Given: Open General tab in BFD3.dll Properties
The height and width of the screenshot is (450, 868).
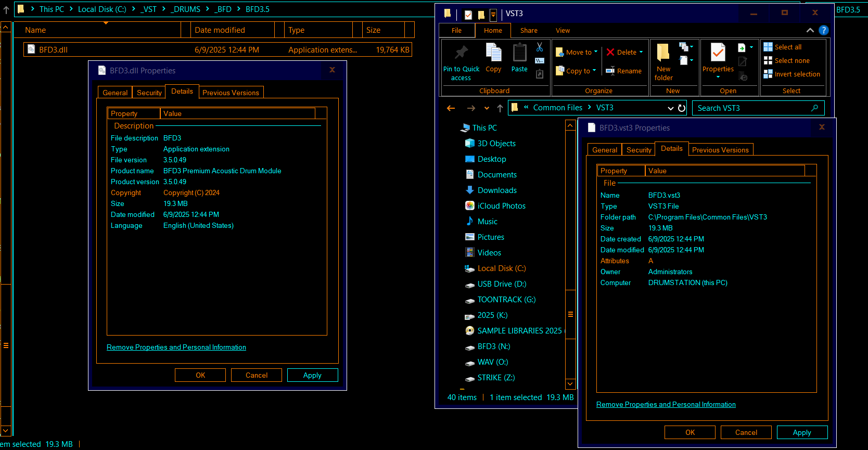Looking at the screenshot, I should pos(115,93).
